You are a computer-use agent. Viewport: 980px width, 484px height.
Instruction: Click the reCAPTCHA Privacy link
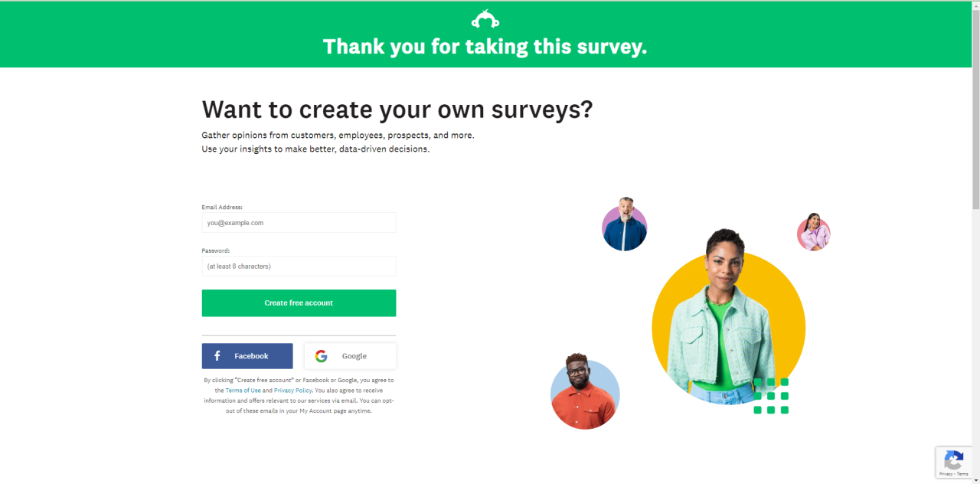(946, 474)
